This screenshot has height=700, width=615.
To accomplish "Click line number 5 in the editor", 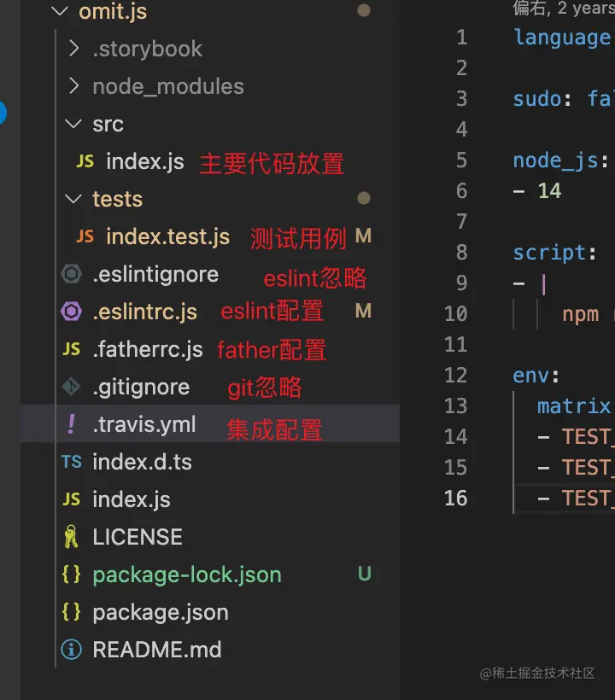I will [x=461, y=160].
